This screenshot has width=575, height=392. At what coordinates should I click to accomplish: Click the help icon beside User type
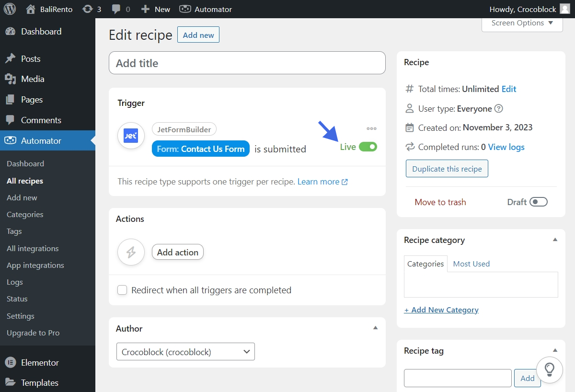click(x=499, y=109)
